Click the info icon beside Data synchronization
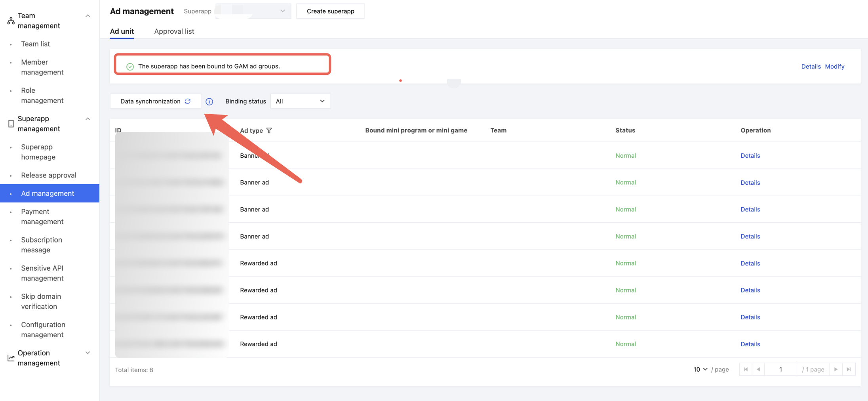This screenshot has width=868, height=401. tap(209, 102)
